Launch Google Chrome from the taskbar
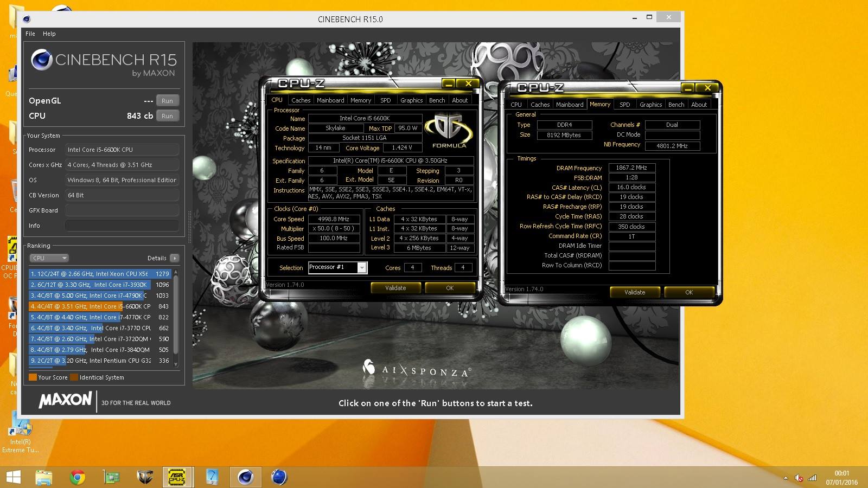868x488 pixels. click(x=78, y=477)
